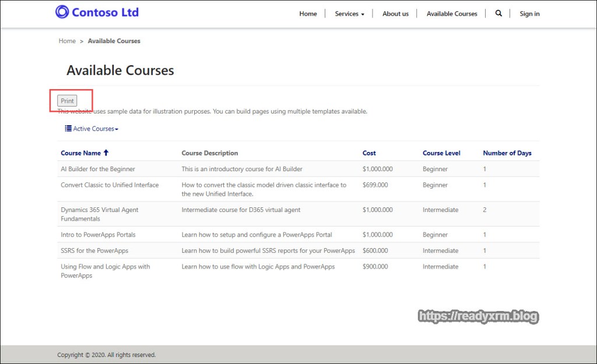Sort by the Cost column header

tap(369, 153)
